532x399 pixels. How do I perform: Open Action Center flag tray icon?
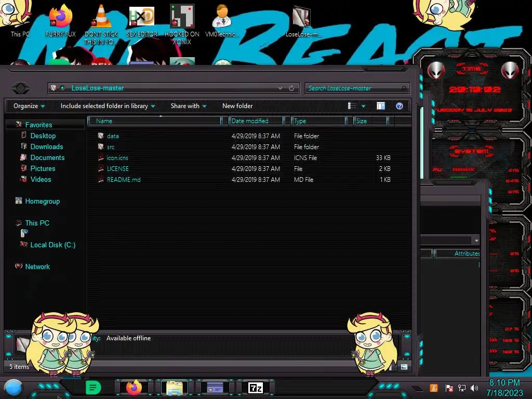(449, 388)
